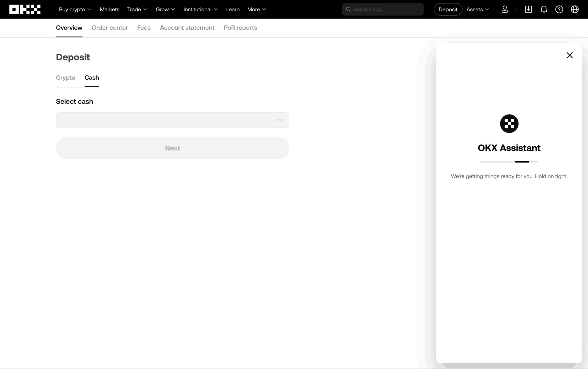Open the Markets page
Screen dimensions: 588x369
(109, 9)
